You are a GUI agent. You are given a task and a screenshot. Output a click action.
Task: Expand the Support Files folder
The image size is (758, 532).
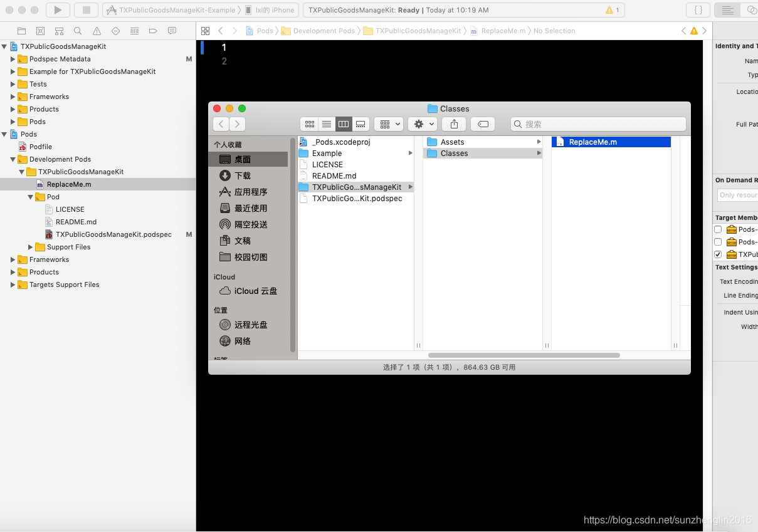(x=30, y=247)
